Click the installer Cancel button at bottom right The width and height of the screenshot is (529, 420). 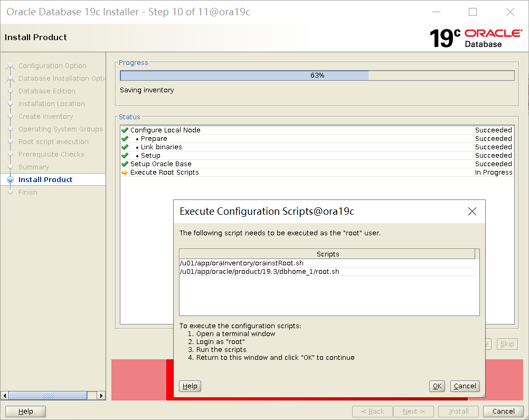(x=503, y=411)
